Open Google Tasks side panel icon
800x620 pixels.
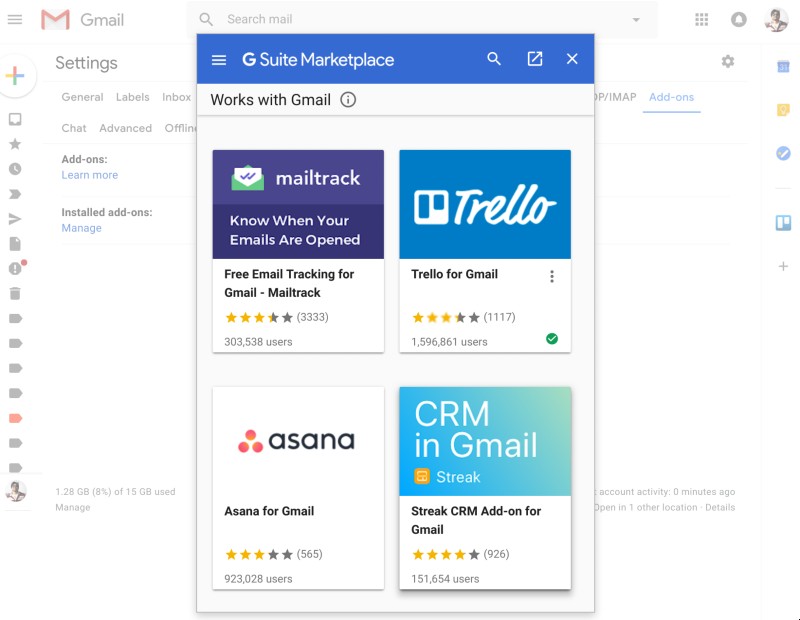[783, 153]
